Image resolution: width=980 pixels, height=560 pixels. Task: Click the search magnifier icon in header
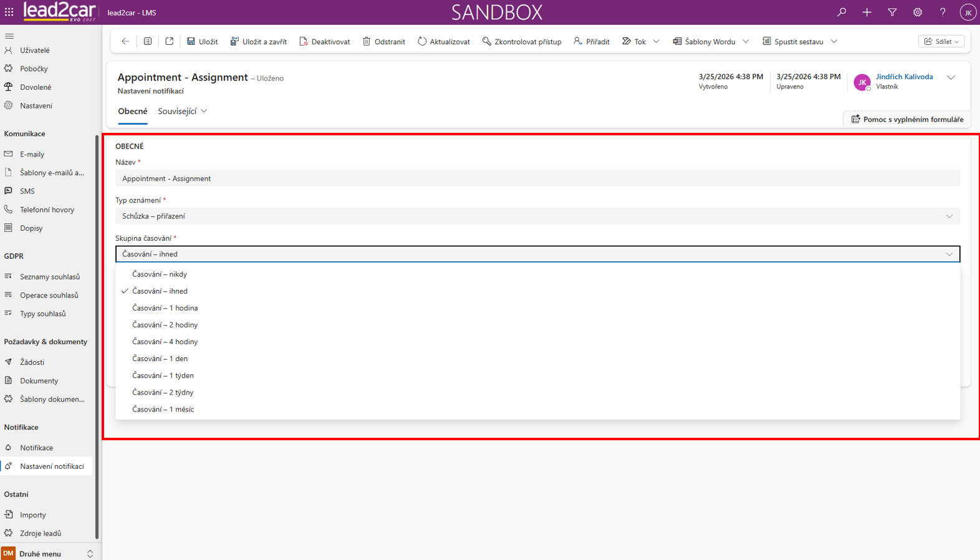842,12
